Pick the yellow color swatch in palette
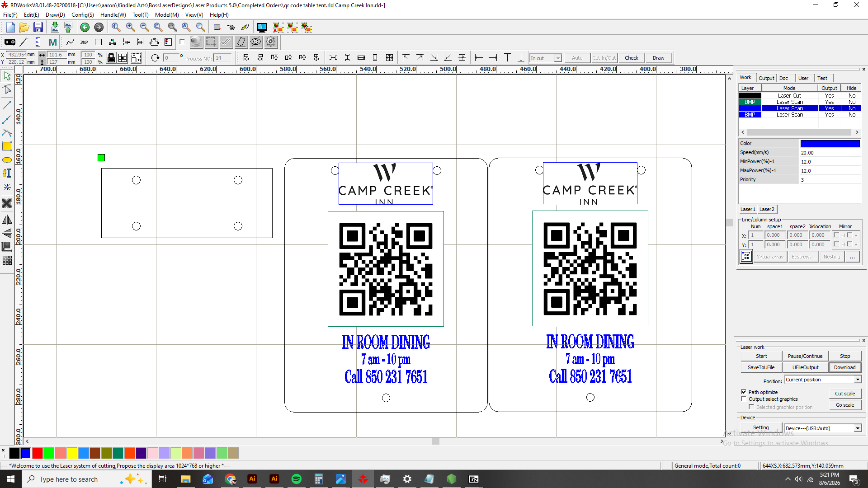868x488 pixels. coord(72,453)
